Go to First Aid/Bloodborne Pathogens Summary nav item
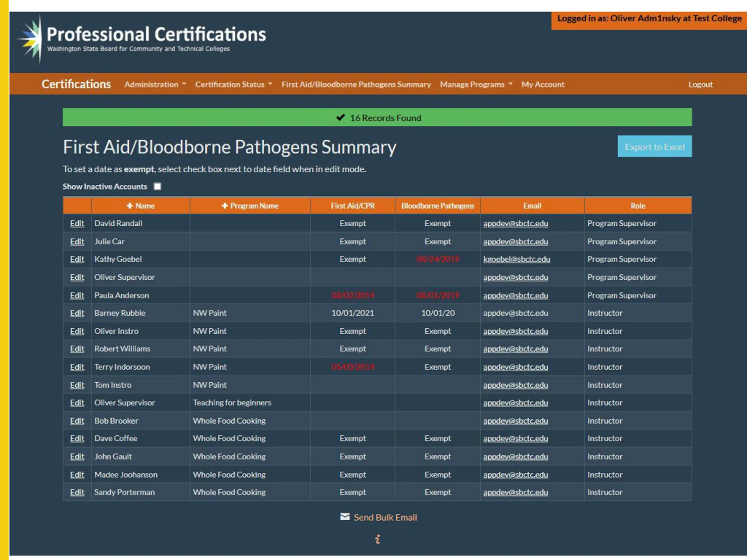The width and height of the screenshot is (747, 560). pos(356,84)
